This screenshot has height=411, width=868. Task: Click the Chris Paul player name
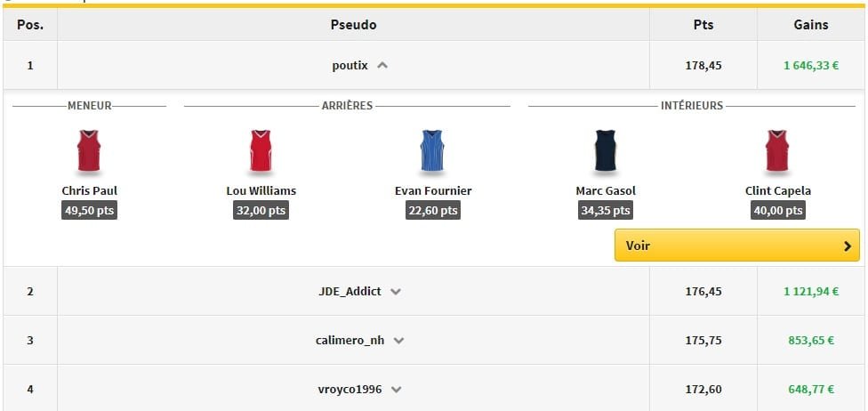(89, 190)
